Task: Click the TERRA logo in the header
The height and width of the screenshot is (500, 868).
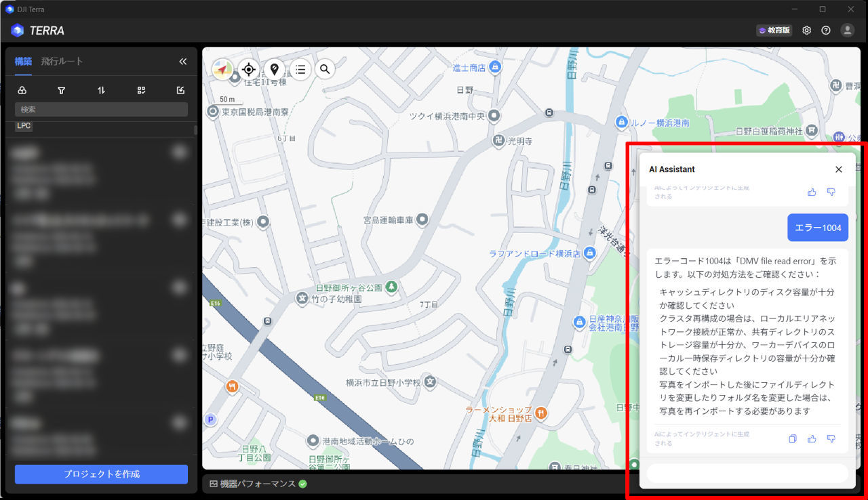Action: (x=38, y=30)
